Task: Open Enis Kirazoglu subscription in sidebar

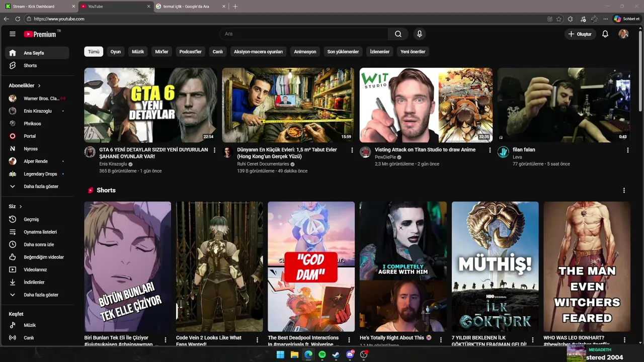Action: tap(37, 111)
